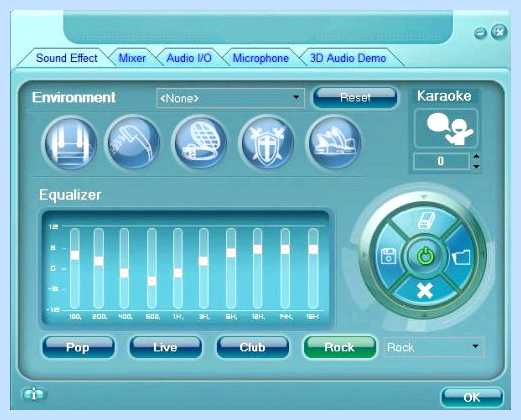Click the 14K equalizer slider handle
The image size is (521, 420).
[285, 249]
